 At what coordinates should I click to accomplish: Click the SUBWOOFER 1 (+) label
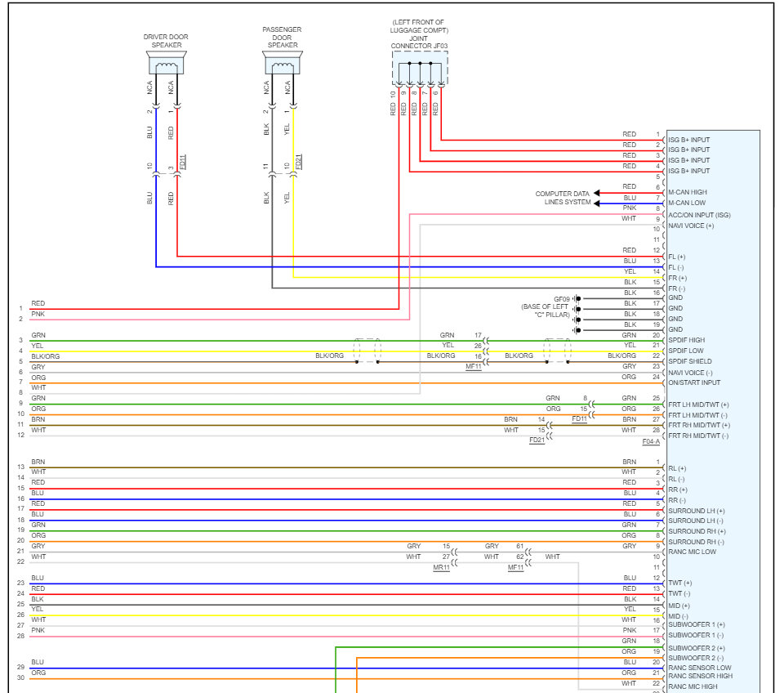[x=697, y=625]
